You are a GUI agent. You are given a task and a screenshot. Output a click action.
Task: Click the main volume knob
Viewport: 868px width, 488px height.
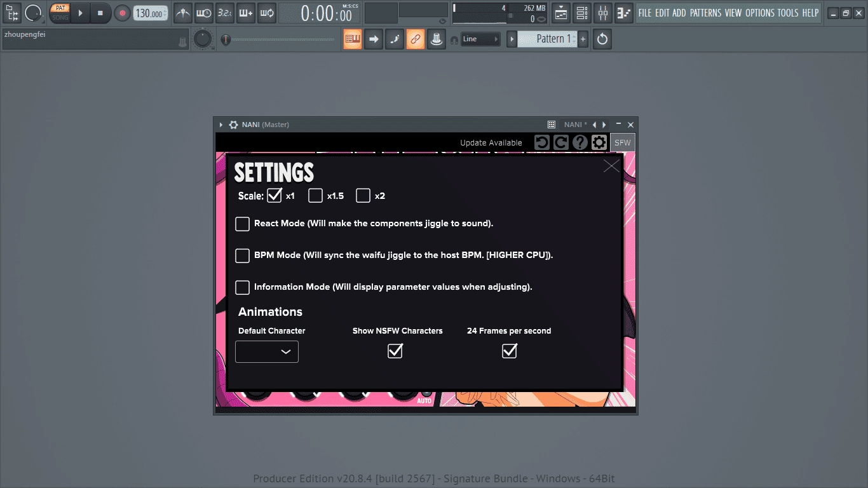coord(33,13)
